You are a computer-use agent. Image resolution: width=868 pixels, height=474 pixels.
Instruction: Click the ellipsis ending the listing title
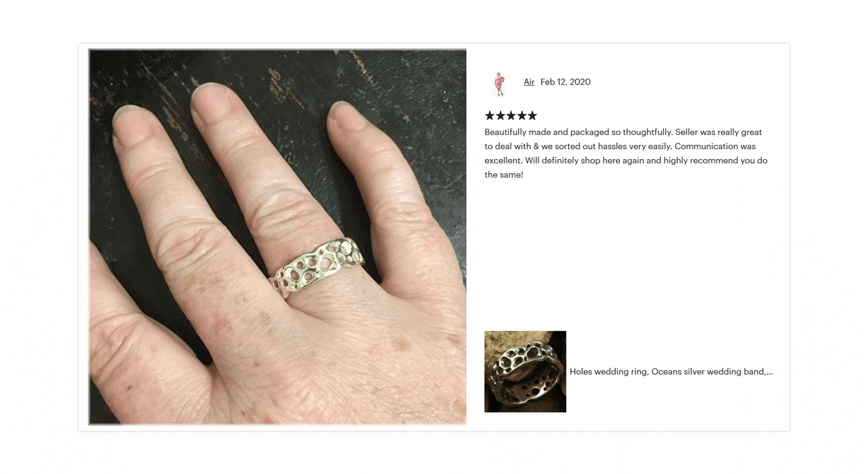769,372
